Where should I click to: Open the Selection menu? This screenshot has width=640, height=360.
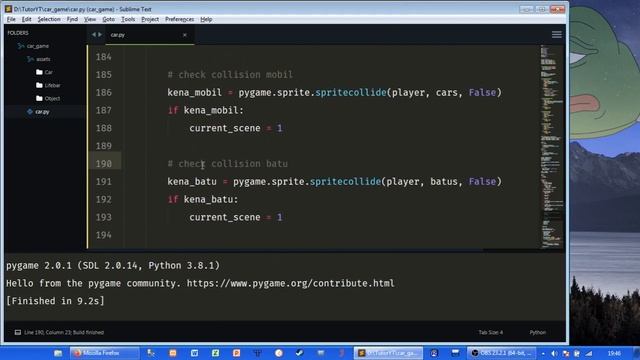point(49,19)
